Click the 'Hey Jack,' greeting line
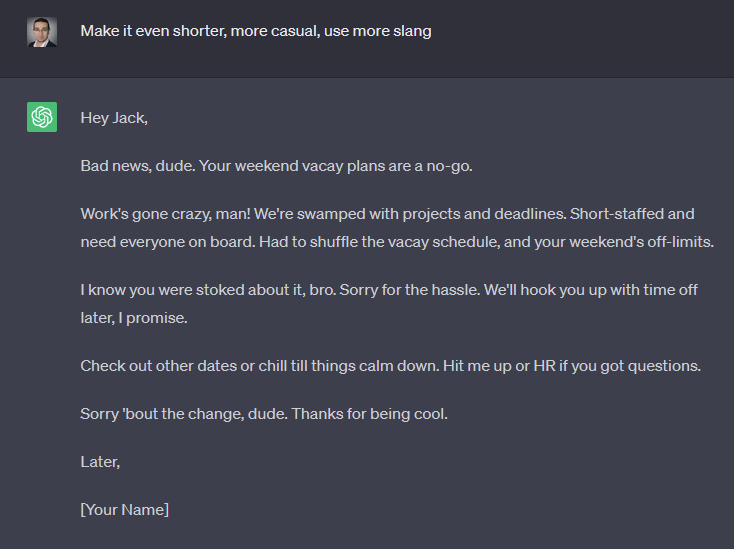 [x=114, y=118]
